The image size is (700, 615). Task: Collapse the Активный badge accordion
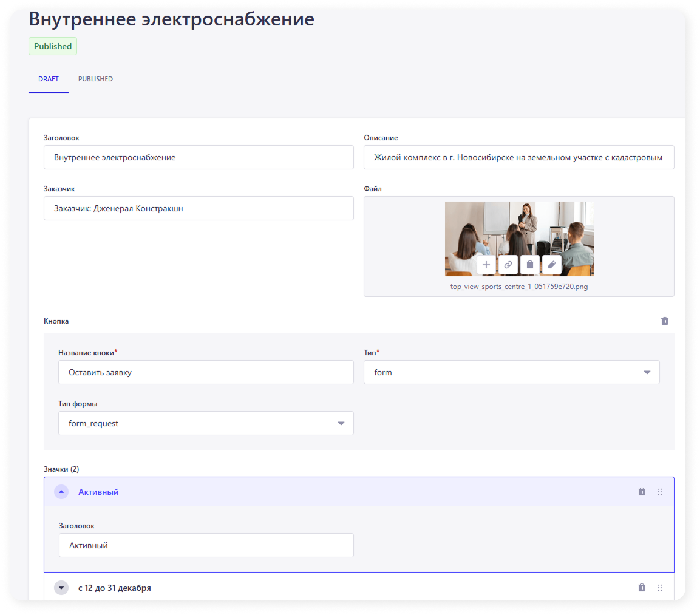tap(61, 492)
